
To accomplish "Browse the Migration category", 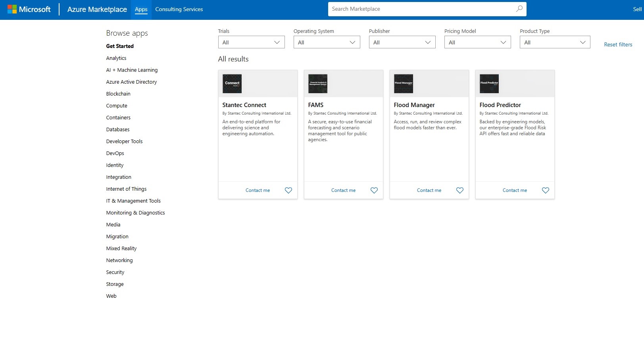I will pyautogui.click(x=117, y=236).
